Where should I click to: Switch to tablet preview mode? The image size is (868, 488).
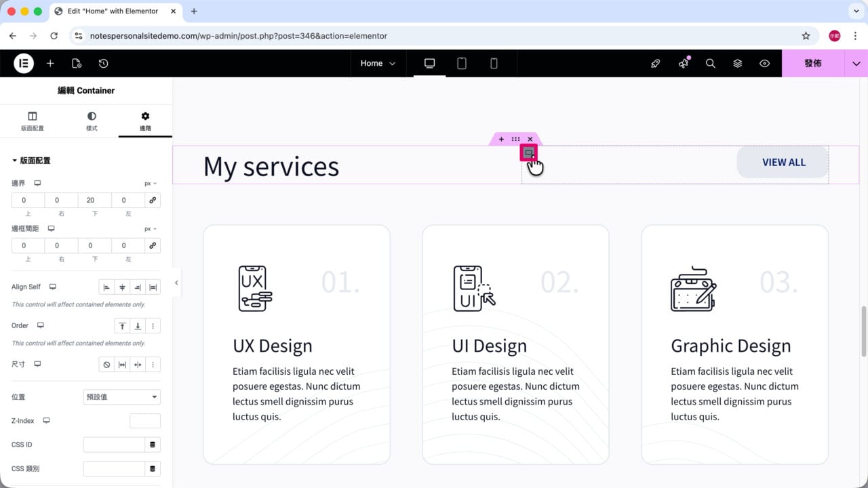pyautogui.click(x=462, y=63)
